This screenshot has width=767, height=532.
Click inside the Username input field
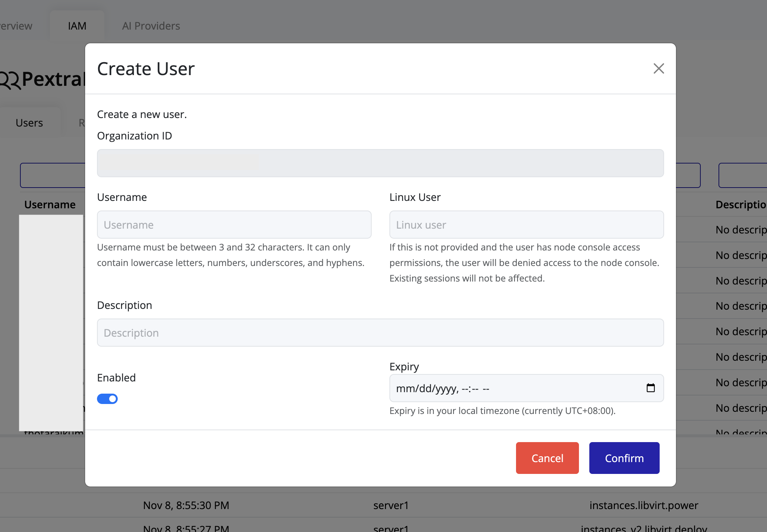[234, 225]
